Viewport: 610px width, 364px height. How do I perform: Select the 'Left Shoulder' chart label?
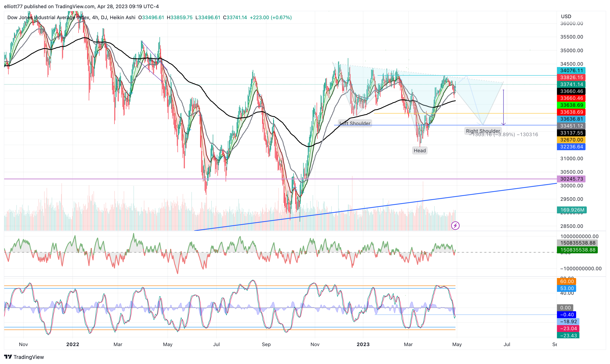pos(355,123)
